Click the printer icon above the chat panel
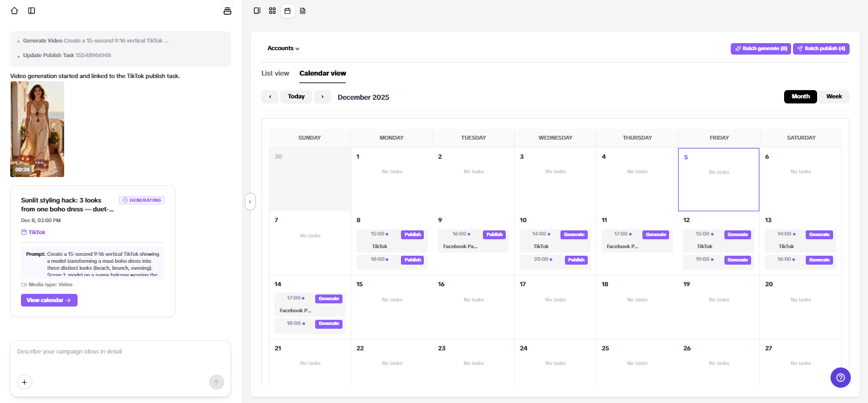 227,10
